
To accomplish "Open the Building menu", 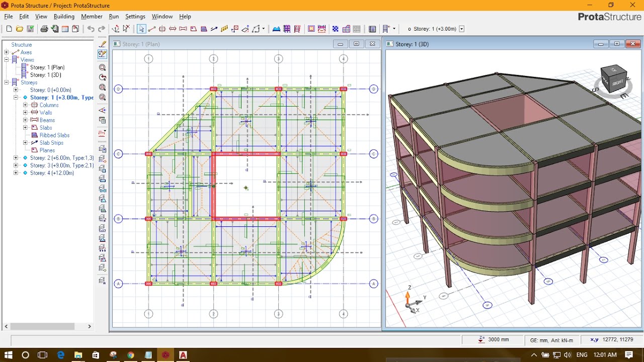I will 64,16.
